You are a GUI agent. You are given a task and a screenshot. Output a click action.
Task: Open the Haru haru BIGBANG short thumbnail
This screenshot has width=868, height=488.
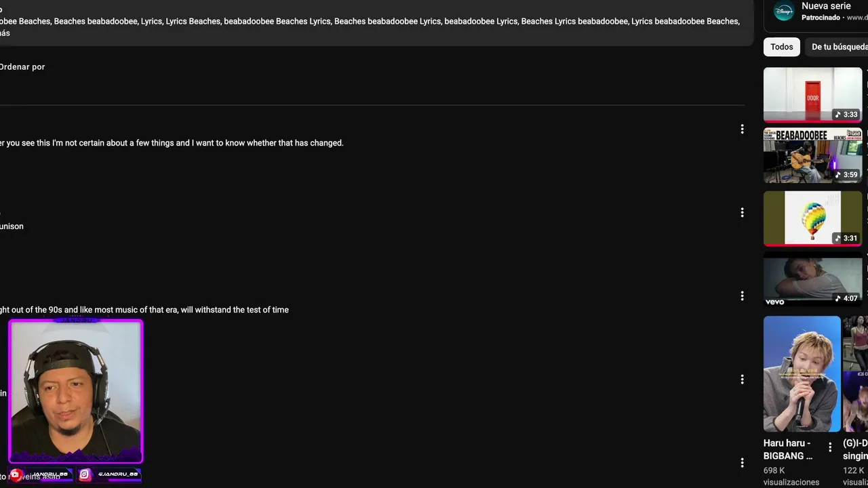point(802,373)
